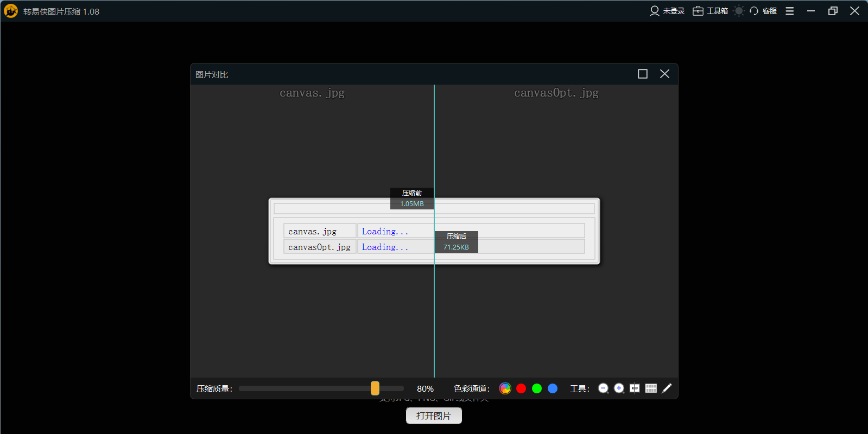Select the blue color channel
The width and height of the screenshot is (868, 434).
coord(553,388)
